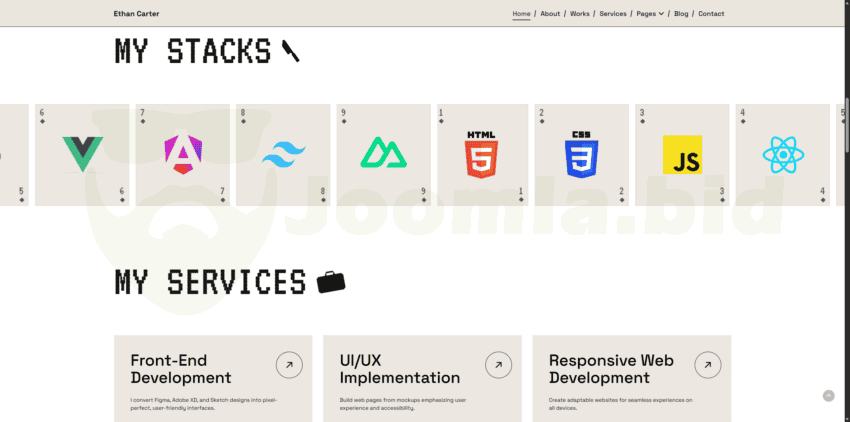Click the Vue.js logo card
This screenshot has width=850, height=422.
[x=82, y=154]
